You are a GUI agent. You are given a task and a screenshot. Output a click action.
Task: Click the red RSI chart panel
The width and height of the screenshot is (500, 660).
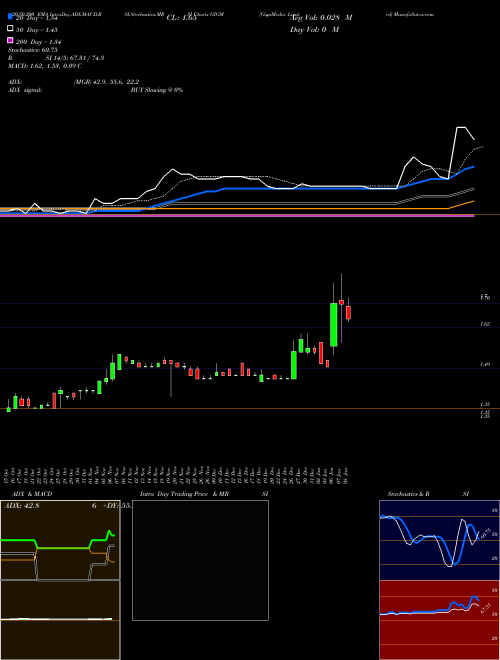click(x=439, y=620)
